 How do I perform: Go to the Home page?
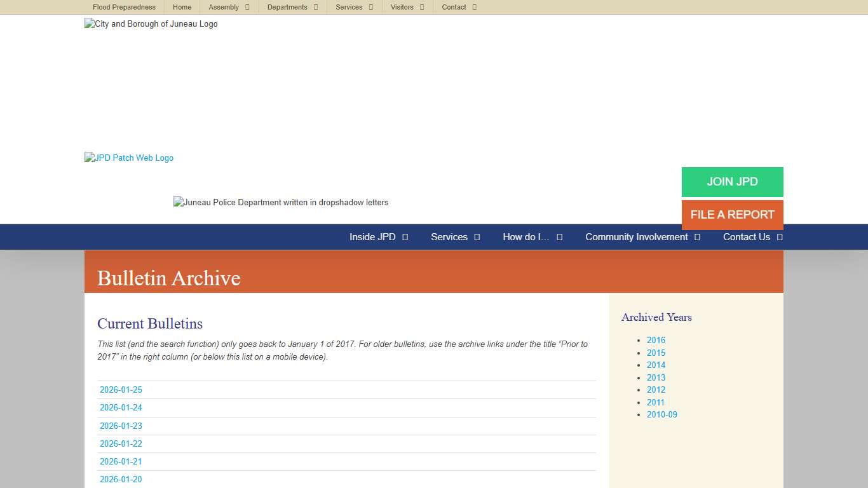(182, 7)
